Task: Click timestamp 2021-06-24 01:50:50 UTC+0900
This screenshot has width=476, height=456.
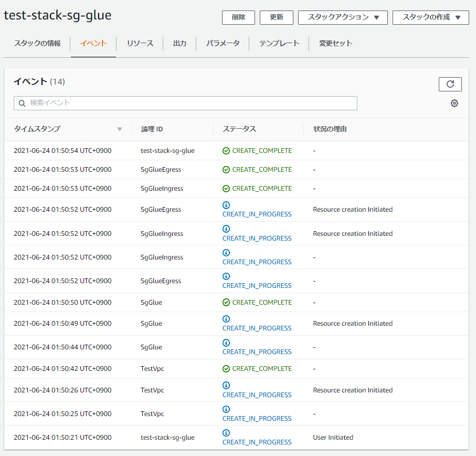Action: [x=62, y=302]
